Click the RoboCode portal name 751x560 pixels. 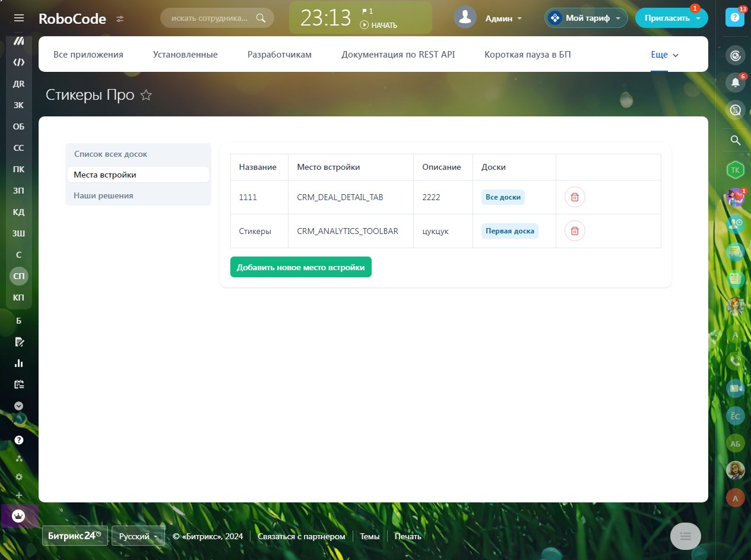72,19
